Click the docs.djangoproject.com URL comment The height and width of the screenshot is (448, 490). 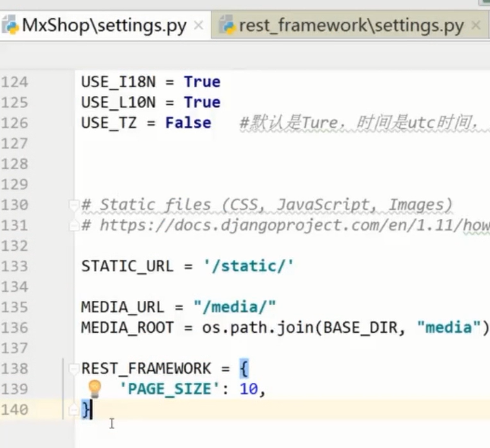coord(286,225)
